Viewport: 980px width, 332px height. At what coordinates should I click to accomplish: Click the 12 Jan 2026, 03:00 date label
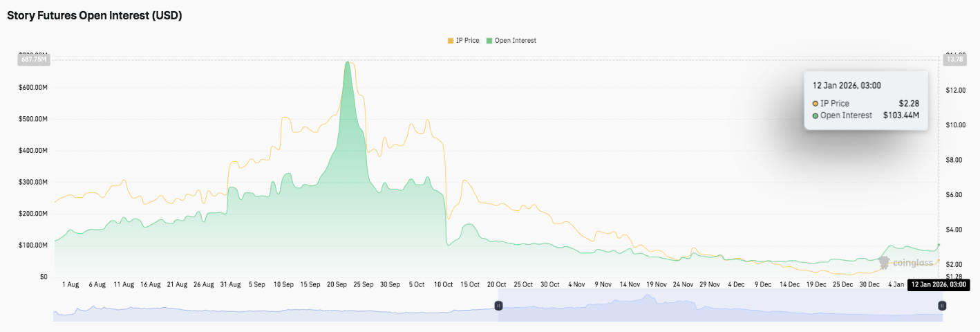point(938,284)
